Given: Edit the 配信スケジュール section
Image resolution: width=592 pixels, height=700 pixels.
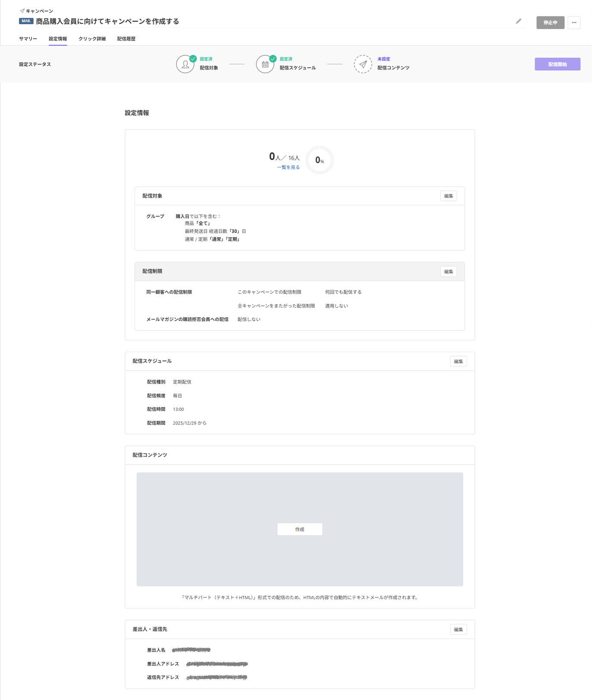Looking at the screenshot, I should tap(458, 362).
